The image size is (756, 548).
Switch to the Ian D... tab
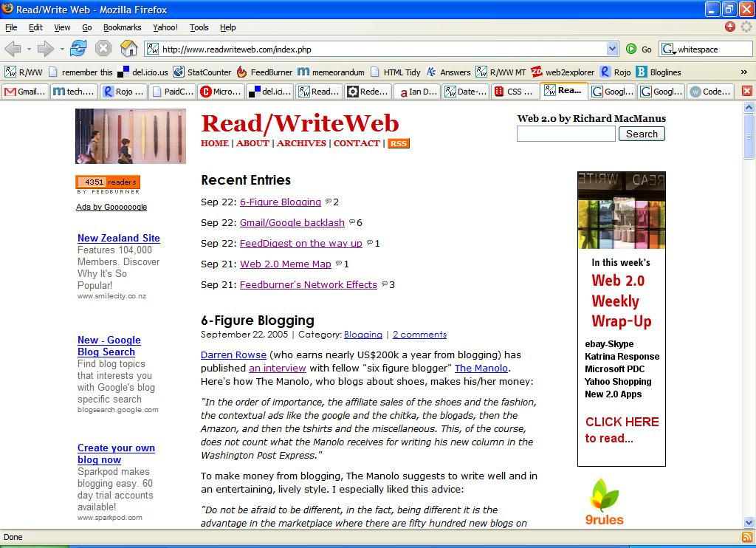[x=416, y=91]
